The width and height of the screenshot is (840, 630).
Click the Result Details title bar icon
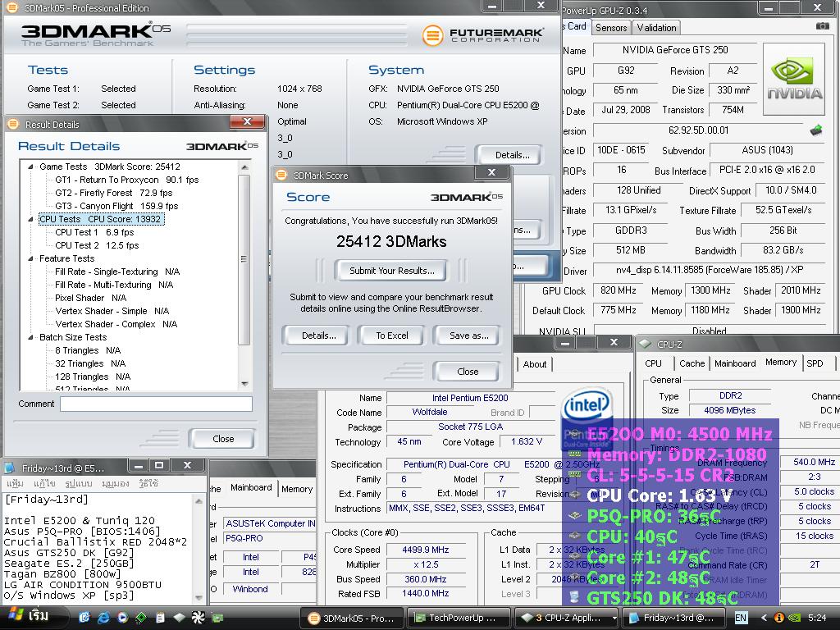click(13, 125)
